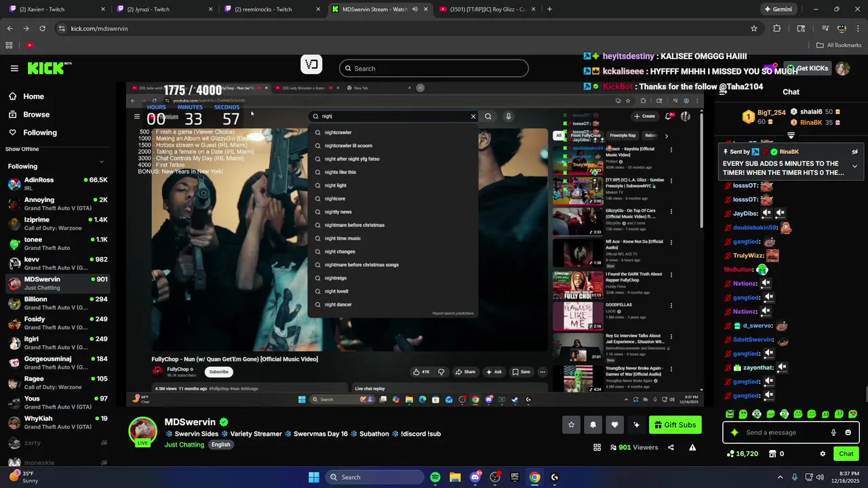The height and width of the screenshot is (488, 868).
Task: Open Iziprime channel in Following list
Action: click(58, 224)
